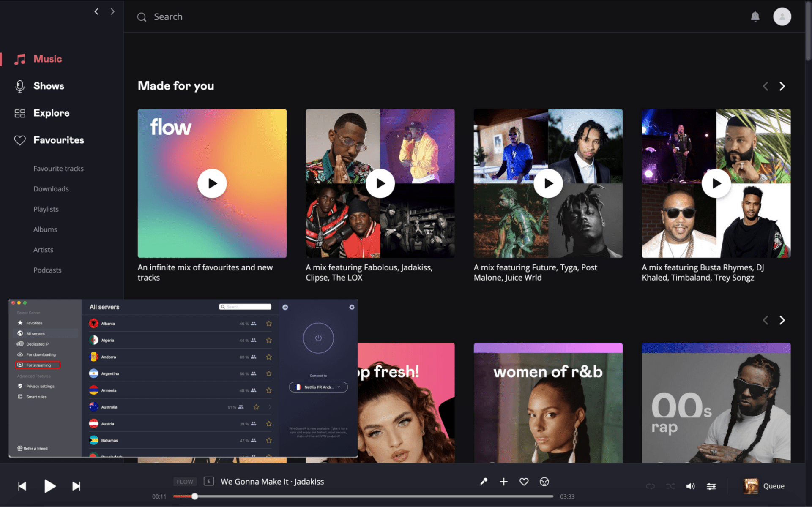Open the Shows section via microphone icon
This screenshot has width=812, height=507.
(x=19, y=86)
